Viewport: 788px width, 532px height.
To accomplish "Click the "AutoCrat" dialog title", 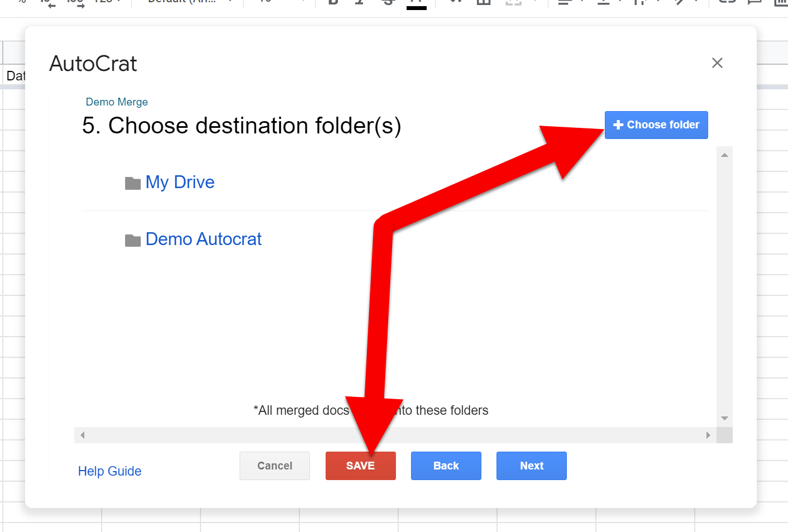I will (93, 64).
